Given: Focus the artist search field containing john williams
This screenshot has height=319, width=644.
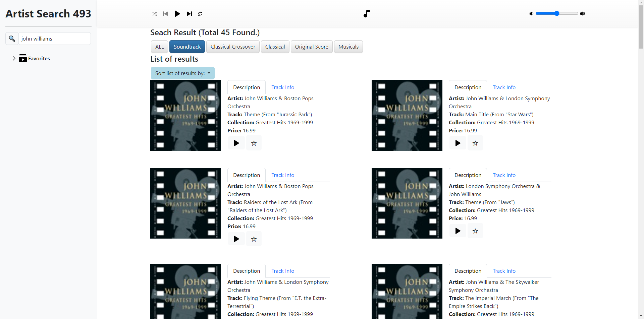Looking at the screenshot, I should (x=55, y=39).
